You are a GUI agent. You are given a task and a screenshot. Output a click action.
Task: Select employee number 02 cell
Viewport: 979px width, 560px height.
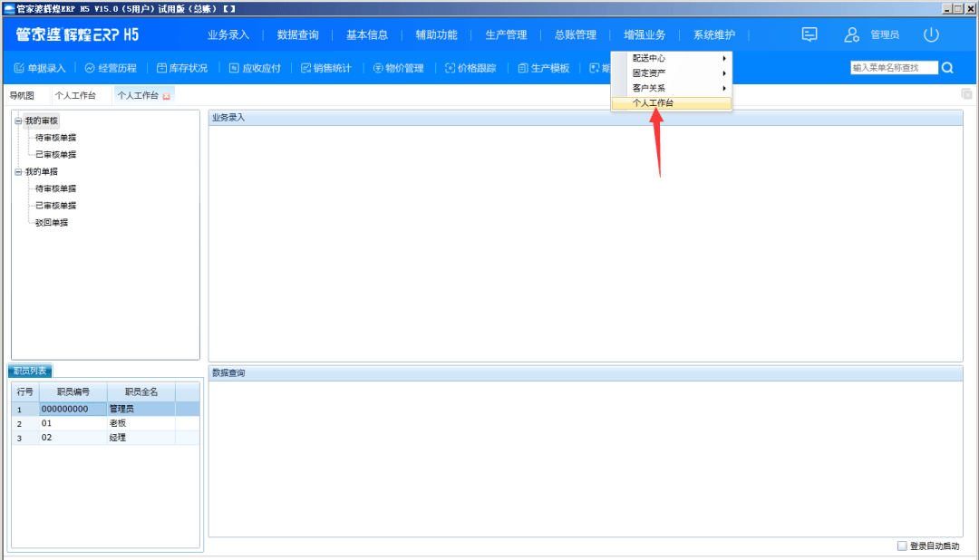[73, 438]
